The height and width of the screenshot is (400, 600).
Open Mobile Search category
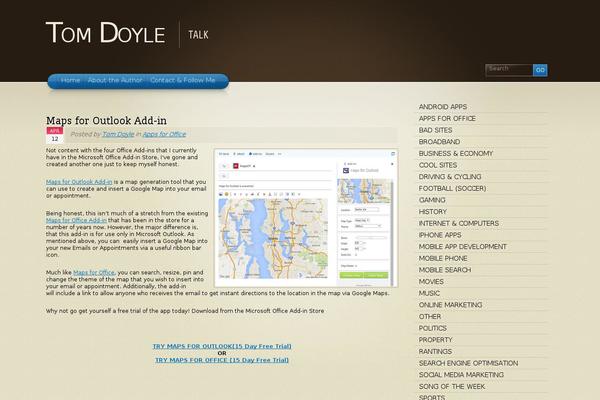[445, 270]
